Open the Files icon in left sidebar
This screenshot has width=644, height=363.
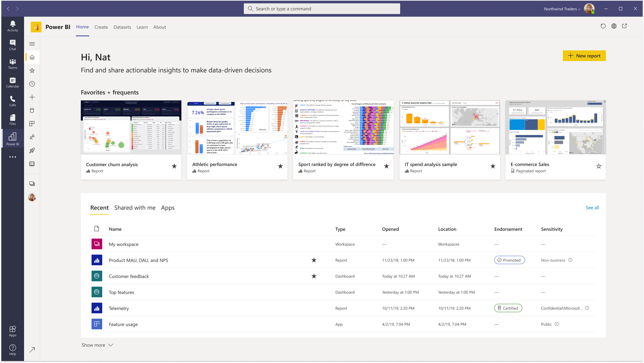pyautogui.click(x=12, y=119)
